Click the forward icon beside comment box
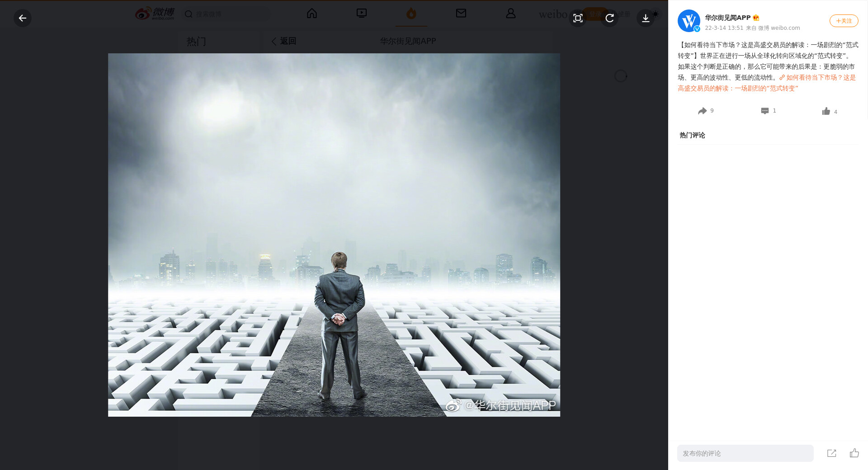Image resolution: width=868 pixels, height=470 pixels. coord(831,453)
